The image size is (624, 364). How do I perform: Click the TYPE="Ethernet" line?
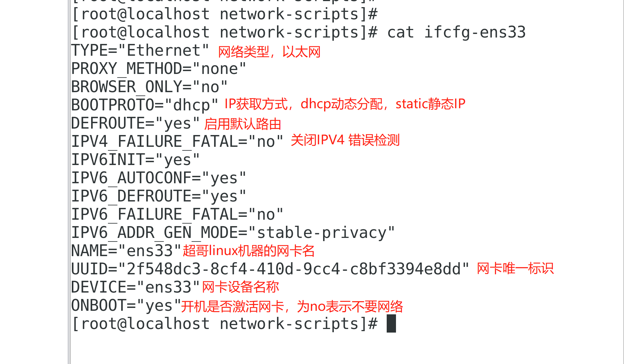click(140, 51)
